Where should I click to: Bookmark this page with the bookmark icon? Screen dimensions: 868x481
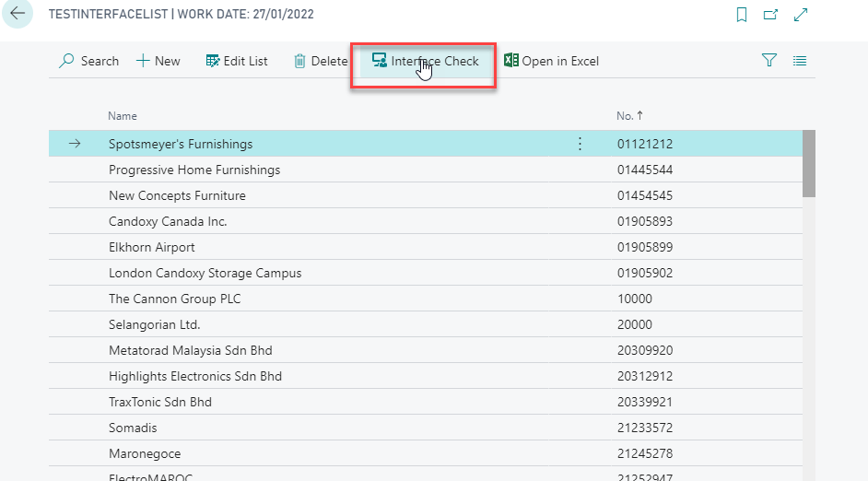point(742,15)
